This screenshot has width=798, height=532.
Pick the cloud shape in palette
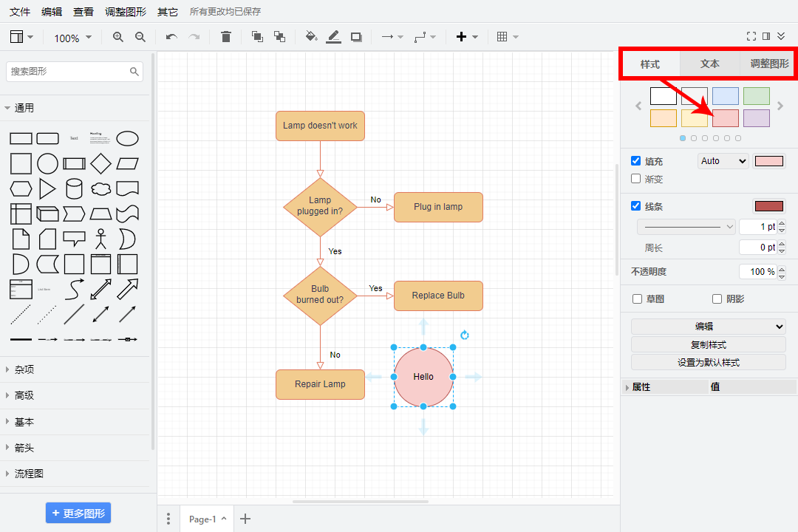click(100, 189)
